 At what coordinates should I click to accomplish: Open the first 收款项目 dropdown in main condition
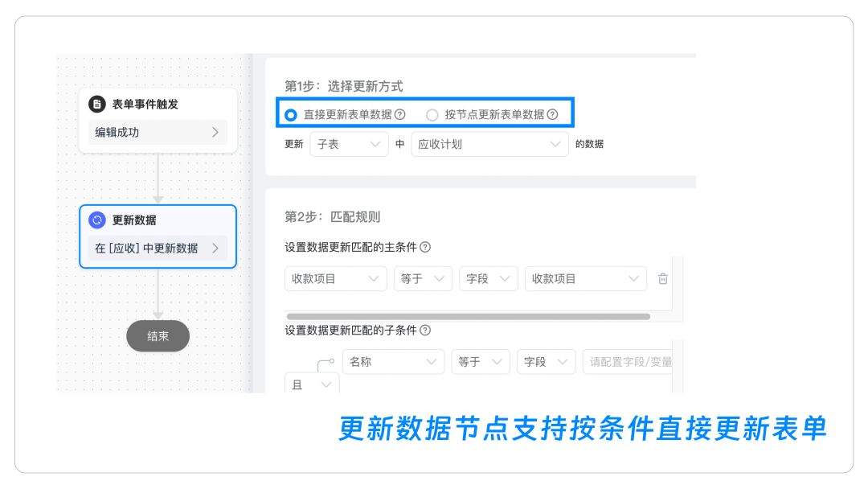click(x=335, y=279)
